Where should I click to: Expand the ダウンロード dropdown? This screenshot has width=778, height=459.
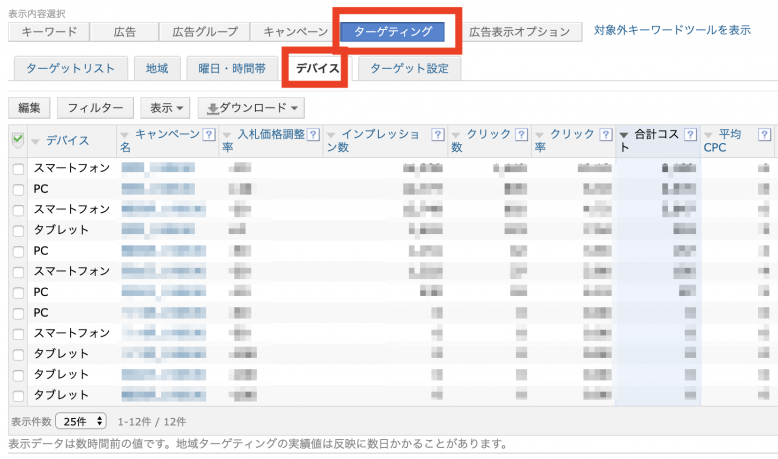(x=251, y=107)
